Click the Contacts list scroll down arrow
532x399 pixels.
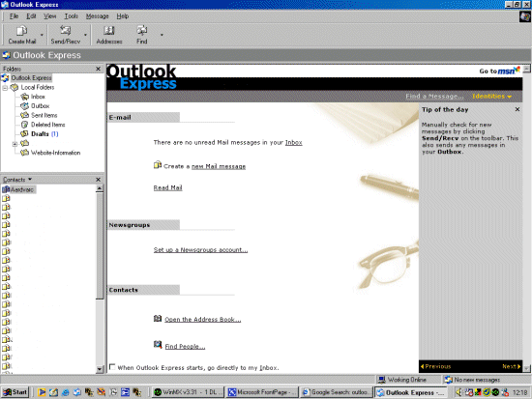tap(100, 369)
